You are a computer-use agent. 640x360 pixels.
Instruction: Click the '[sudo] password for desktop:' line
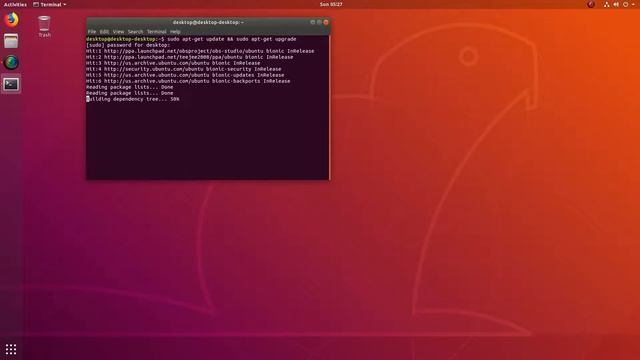pos(128,45)
